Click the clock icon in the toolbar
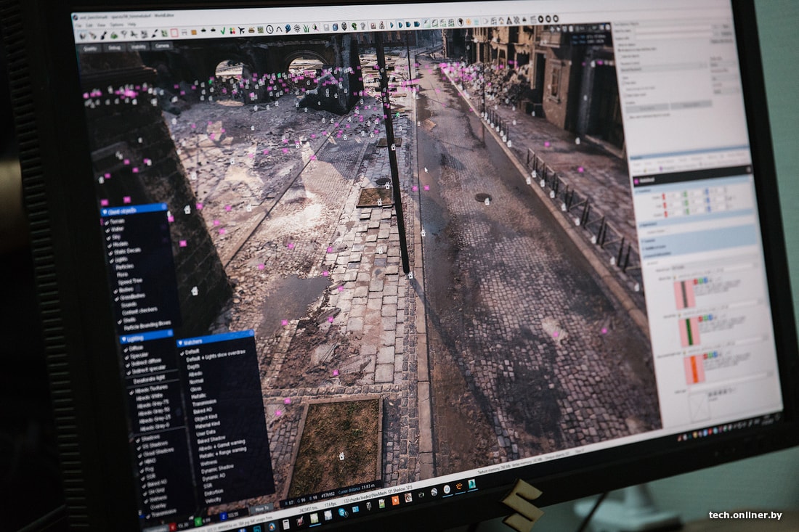This screenshot has width=799, height=532. [269, 30]
